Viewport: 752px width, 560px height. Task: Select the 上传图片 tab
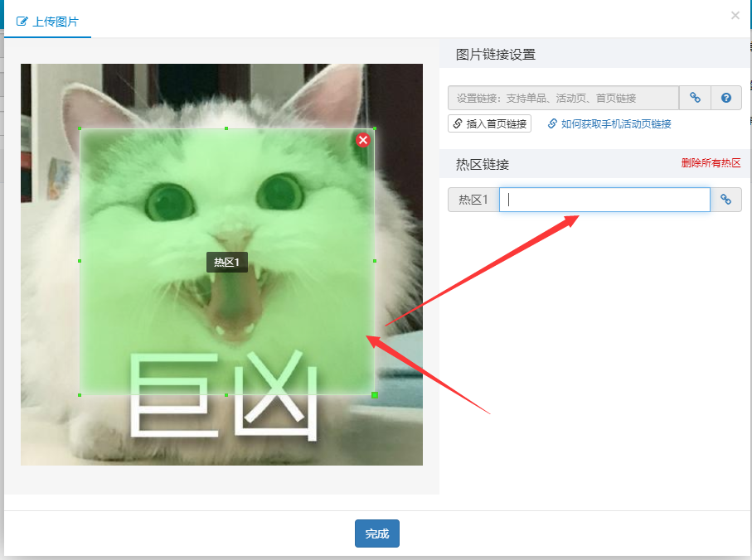[x=48, y=22]
